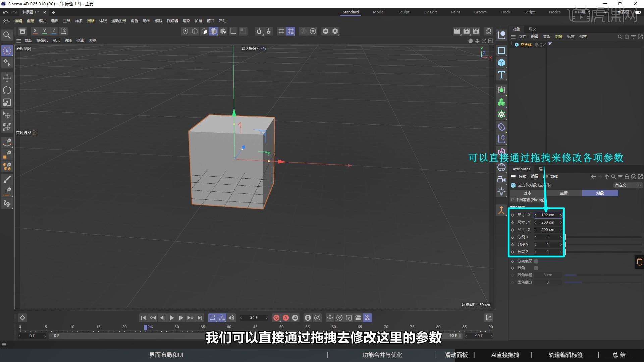644x362 pixels.
Task: Open the 渲染 menu in the menu bar
Action: pos(186,21)
